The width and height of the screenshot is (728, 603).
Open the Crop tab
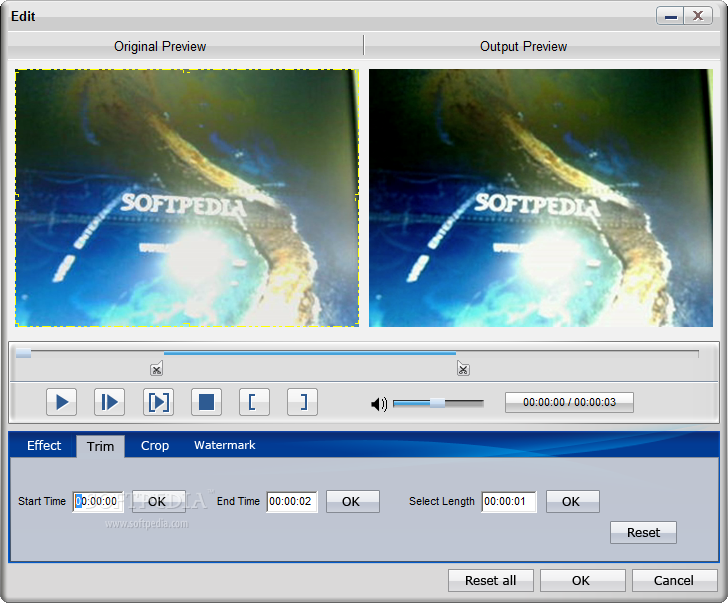[155, 446]
